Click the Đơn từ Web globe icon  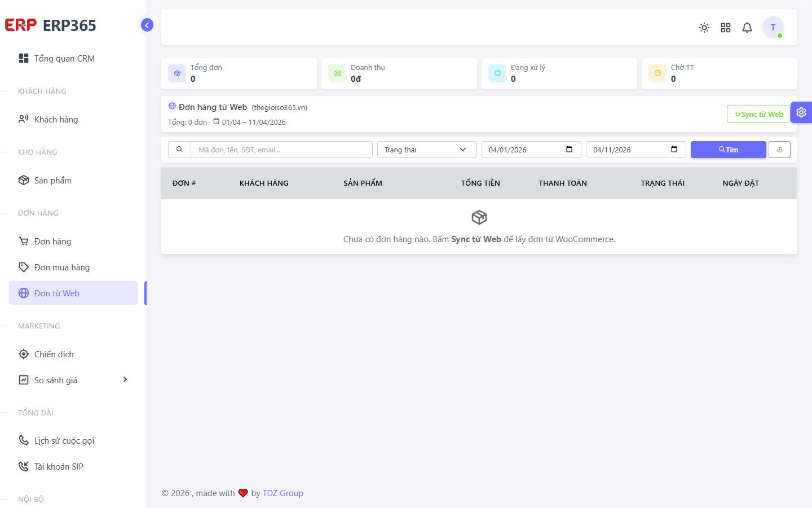point(24,293)
